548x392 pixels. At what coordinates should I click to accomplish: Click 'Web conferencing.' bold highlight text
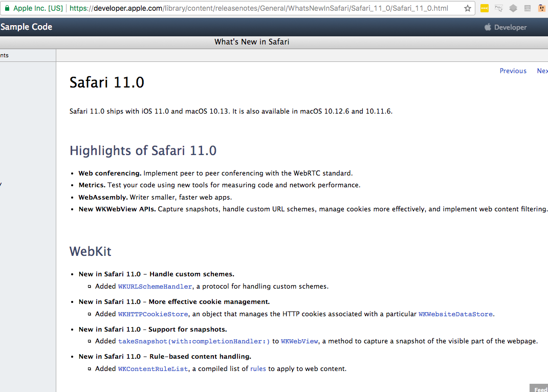tap(109, 173)
